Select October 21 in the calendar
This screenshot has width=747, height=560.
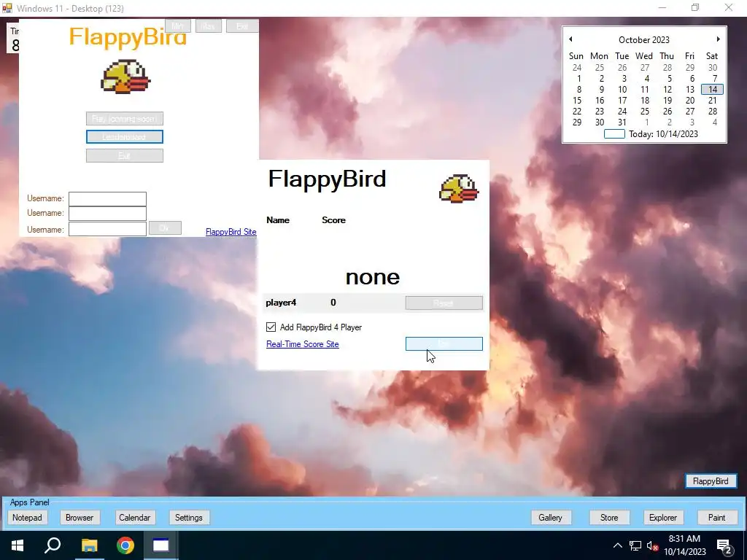click(x=713, y=101)
